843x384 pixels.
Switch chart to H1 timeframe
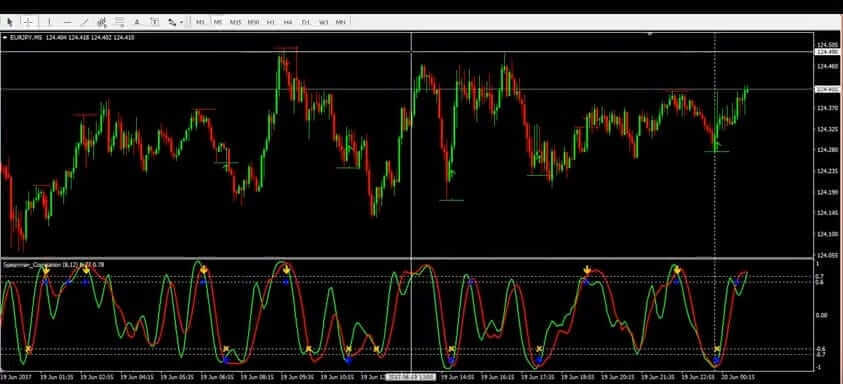tap(271, 22)
